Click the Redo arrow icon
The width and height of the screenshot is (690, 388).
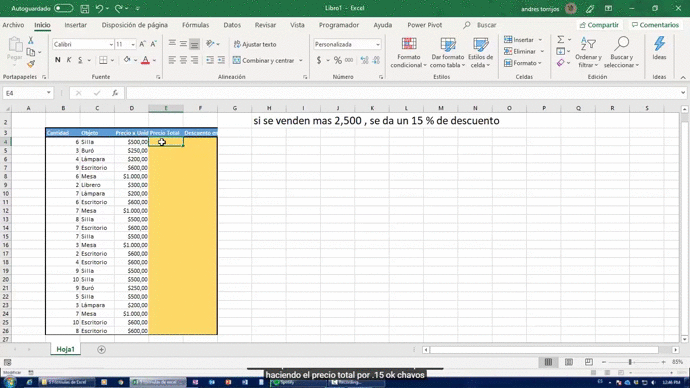pyautogui.click(x=118, y=8)
